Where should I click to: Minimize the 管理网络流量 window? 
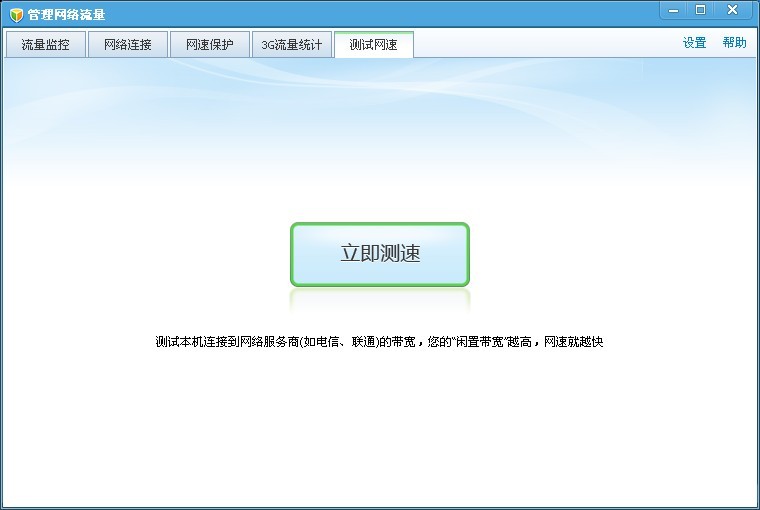tap(674, 10)
